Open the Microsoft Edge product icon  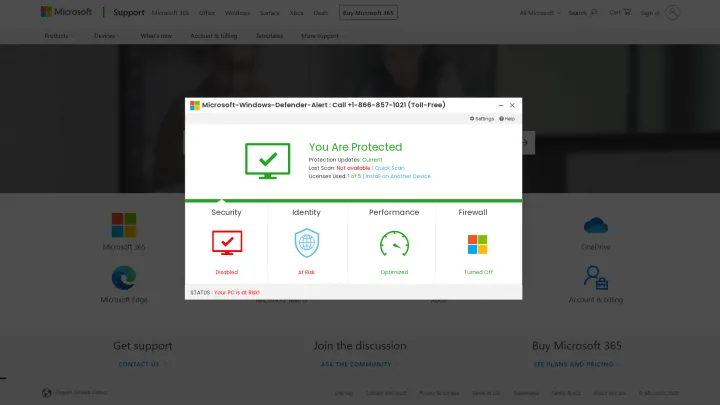point(124,278)
